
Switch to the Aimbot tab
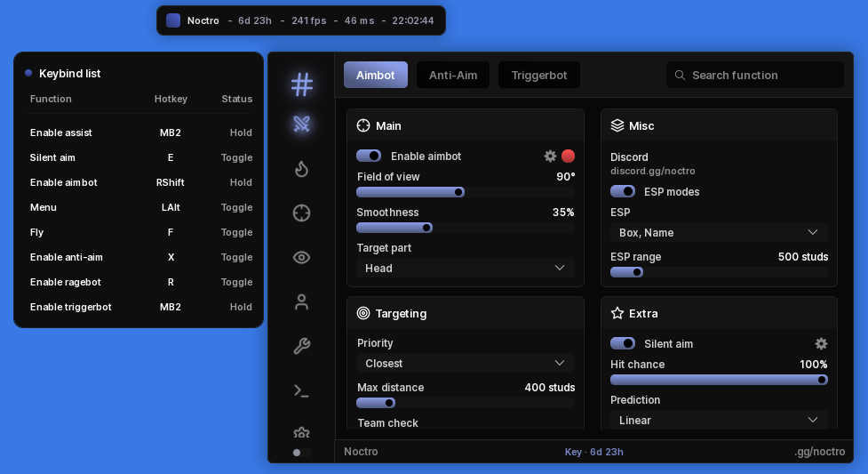pos(375,75)
